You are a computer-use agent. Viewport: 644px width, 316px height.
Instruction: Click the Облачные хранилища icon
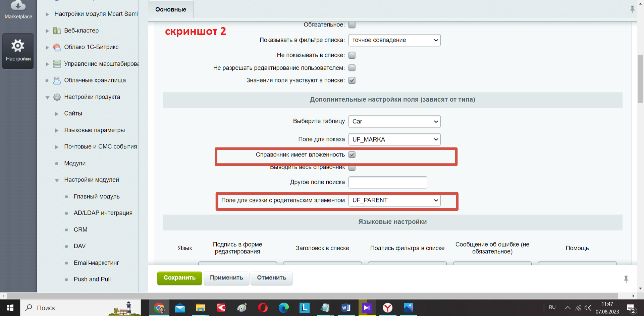click(57, 80)
